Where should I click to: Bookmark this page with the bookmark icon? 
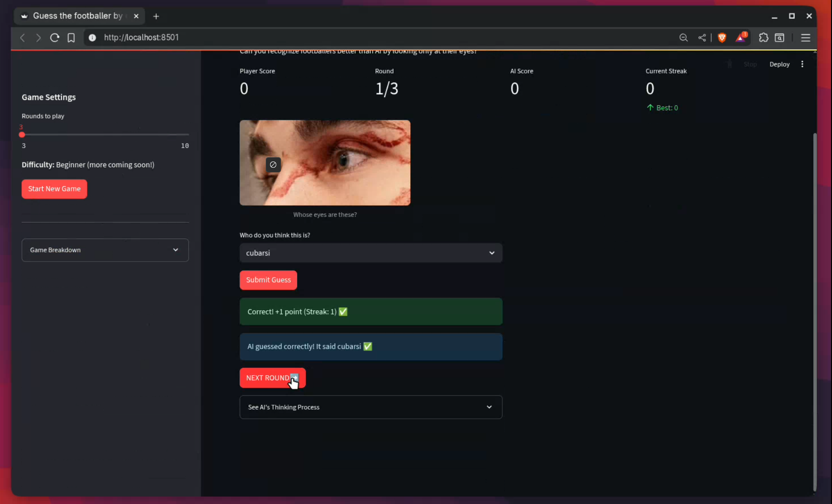[x=71, y=37]
